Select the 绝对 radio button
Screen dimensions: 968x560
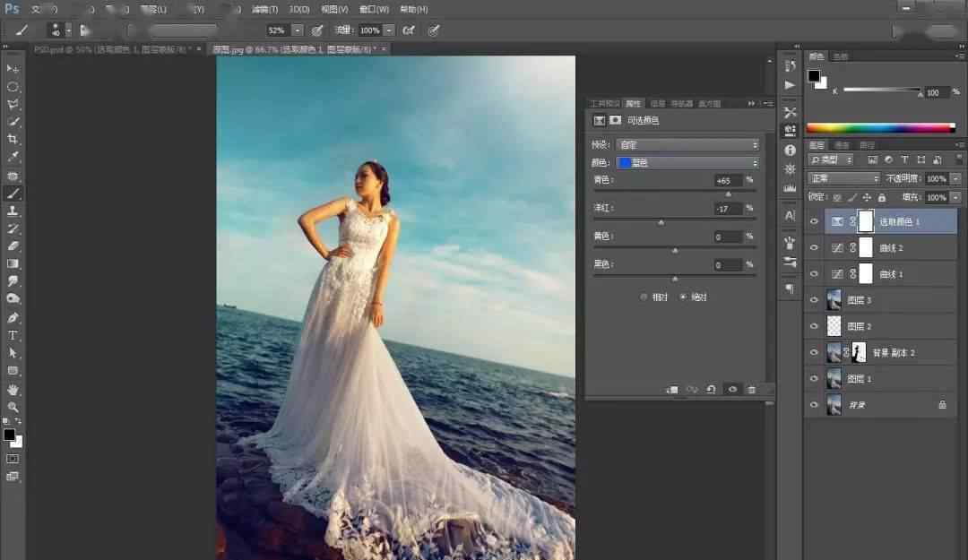click(x=683, y=297)
